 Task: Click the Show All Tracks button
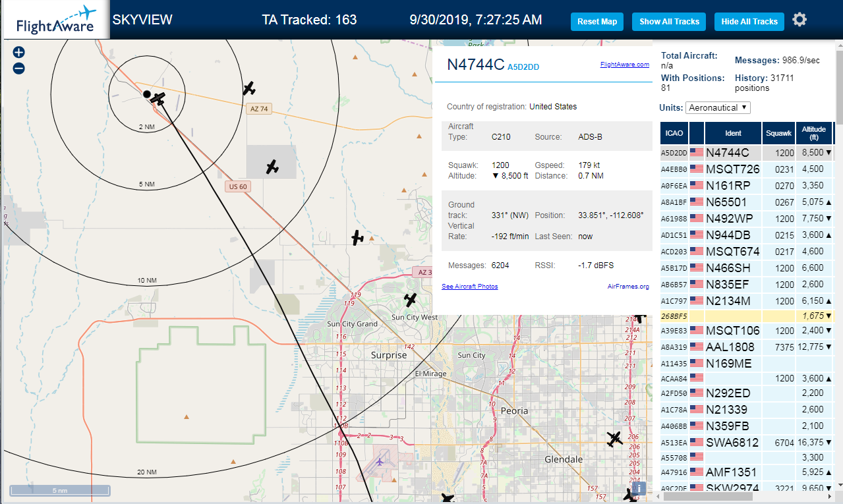click(x=669, y=21)
